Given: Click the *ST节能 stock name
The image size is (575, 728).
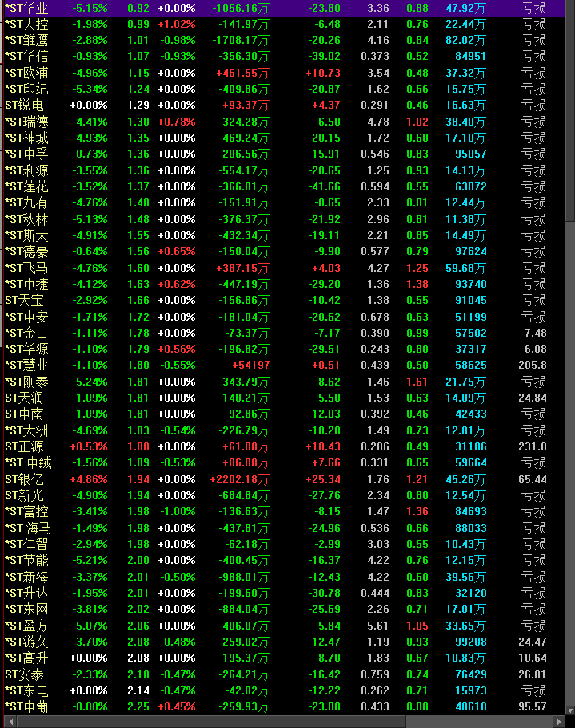Looking at the screenshot, I should (26, 560).
